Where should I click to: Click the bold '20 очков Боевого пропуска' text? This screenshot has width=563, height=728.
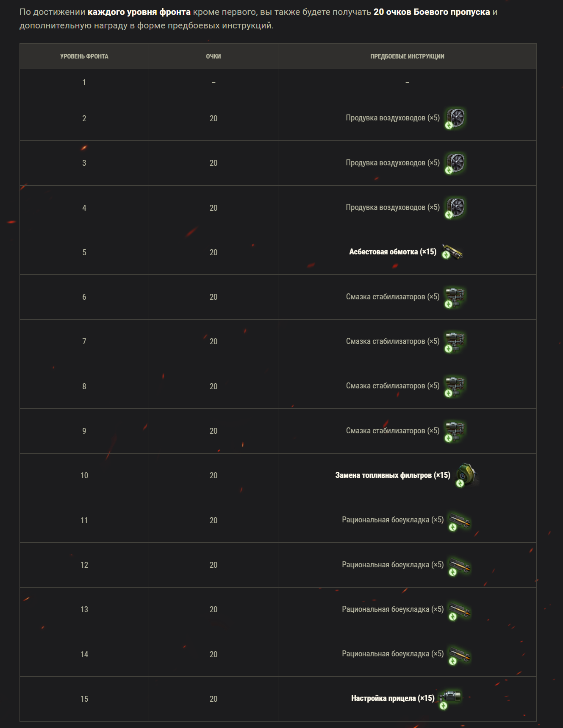coord(432,12)
